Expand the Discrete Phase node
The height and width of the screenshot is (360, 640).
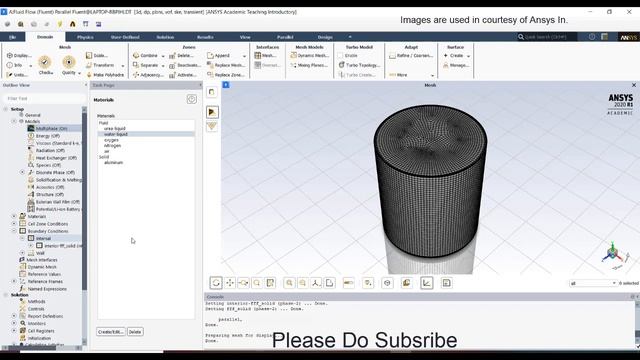22,172
